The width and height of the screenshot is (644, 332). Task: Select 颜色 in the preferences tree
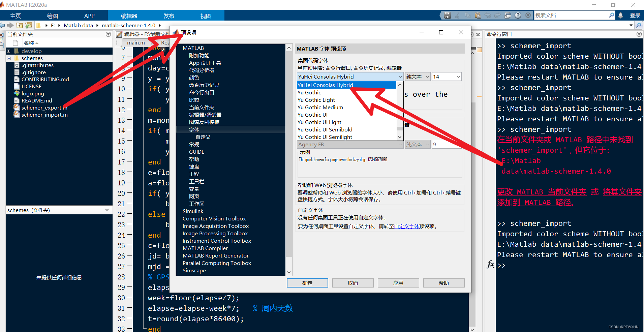(194, 78)
